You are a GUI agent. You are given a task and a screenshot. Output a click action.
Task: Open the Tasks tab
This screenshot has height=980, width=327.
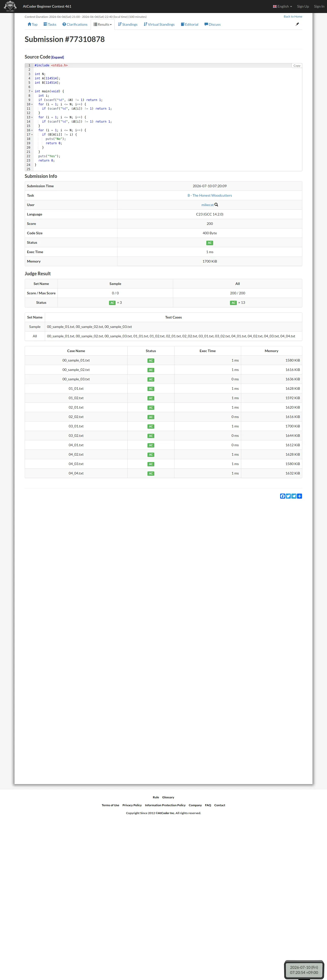(x=50, y=24)
